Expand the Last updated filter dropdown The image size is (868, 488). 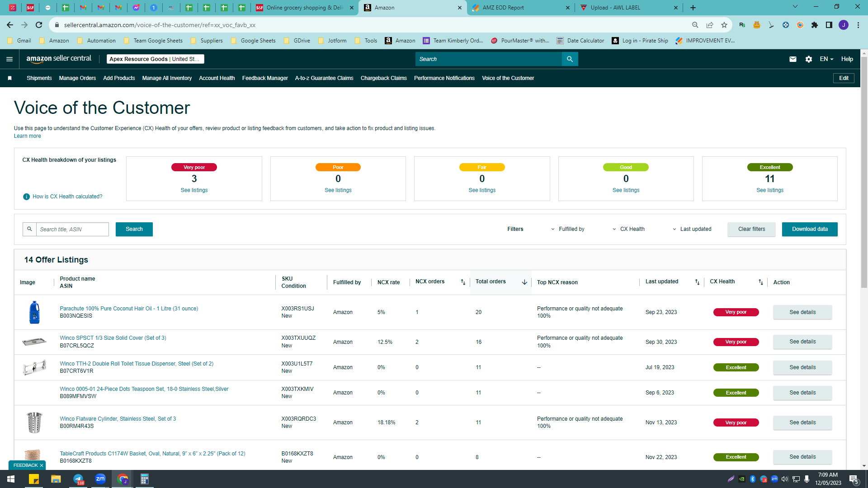[692, 229]
